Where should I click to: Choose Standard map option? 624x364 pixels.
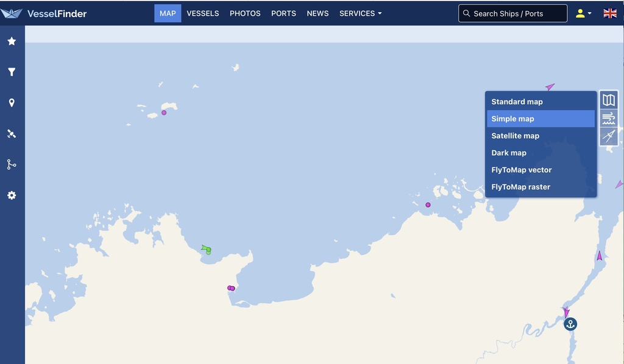541,102
